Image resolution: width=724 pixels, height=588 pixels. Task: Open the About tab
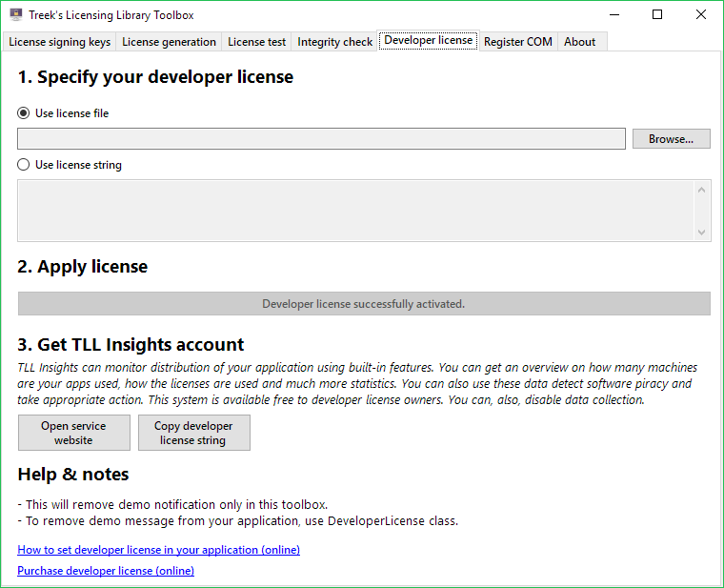click(x=580, y=42)
